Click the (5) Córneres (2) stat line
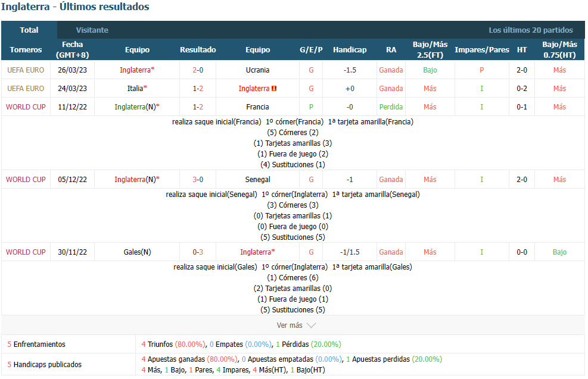 (293, 133)
